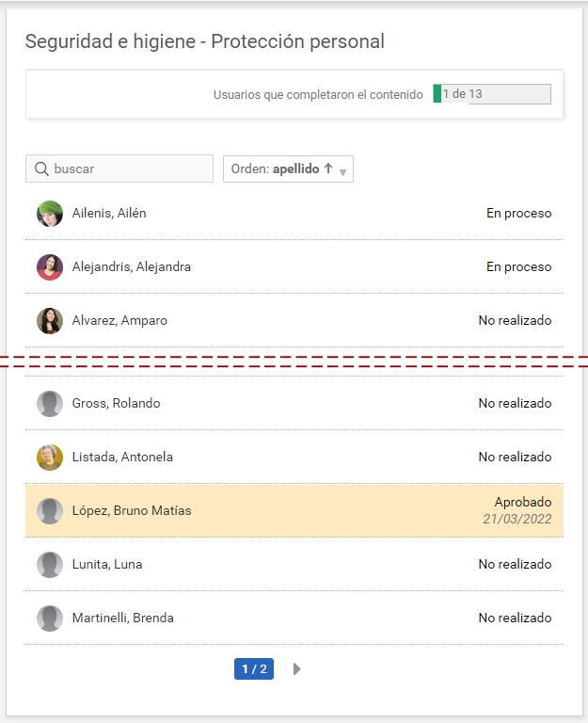
Task: Click Brenda Martinelli's placeholder avatar
Action: click(50, 619)
